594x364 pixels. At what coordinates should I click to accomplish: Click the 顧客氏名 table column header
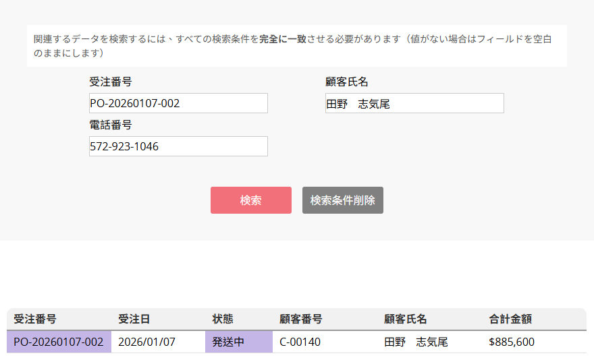click(405, 319)
